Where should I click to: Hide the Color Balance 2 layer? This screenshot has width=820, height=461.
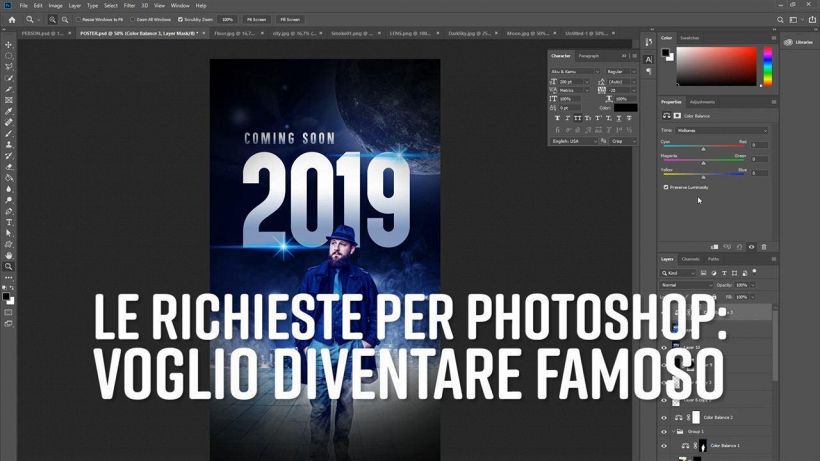coord(663,417)
